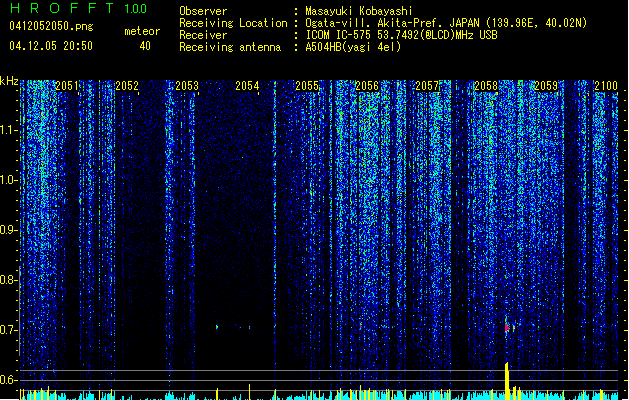Click the 1.1 kHz axis label

(8, 130)
